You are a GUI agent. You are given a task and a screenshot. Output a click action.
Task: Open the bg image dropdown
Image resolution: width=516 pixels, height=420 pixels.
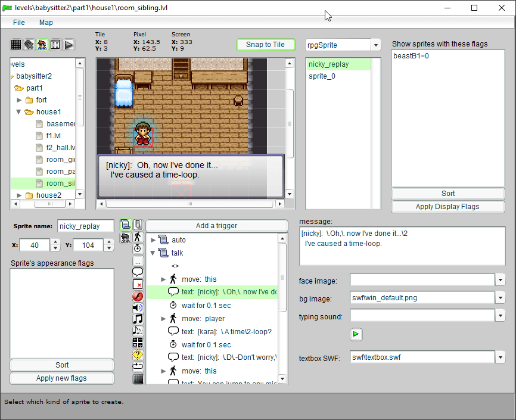pos(501,297)
